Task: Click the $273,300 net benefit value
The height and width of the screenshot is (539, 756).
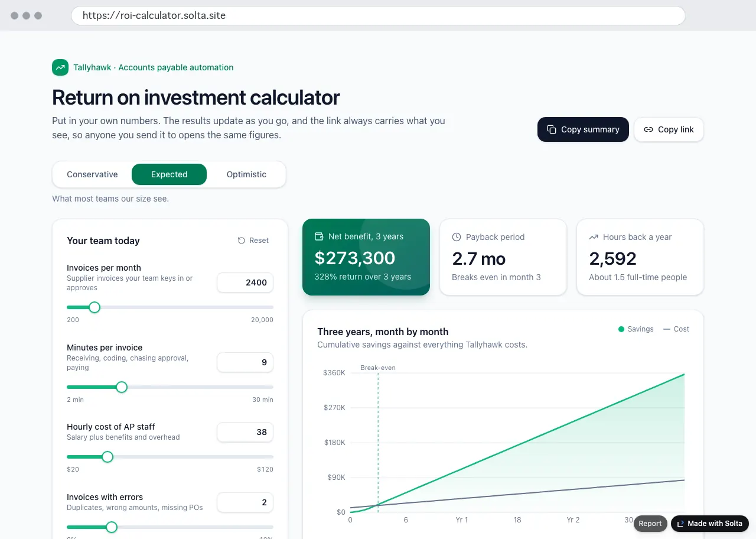Action: click(355, 258)
